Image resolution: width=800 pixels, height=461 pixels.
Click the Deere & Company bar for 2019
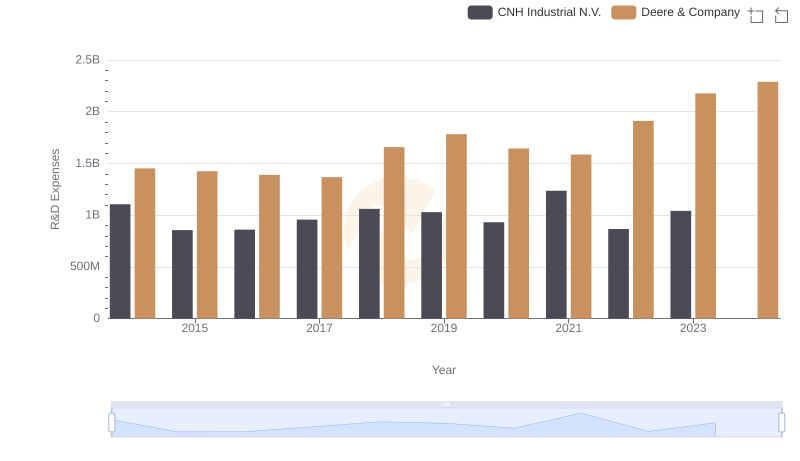(x=456, y=226)
